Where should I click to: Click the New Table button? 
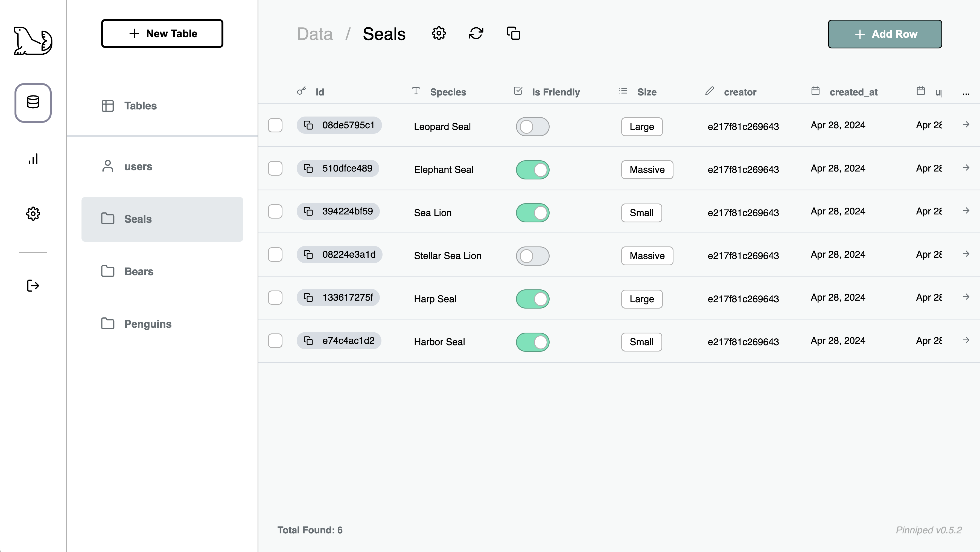pyautogui.click(x=162, y=33)
